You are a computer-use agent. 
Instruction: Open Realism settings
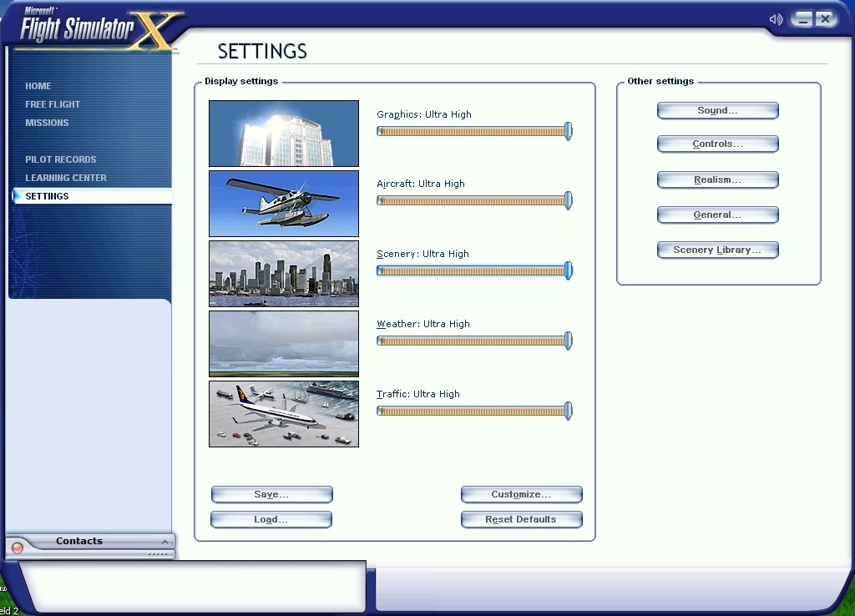pyautogui.click(x=717, y=180)
